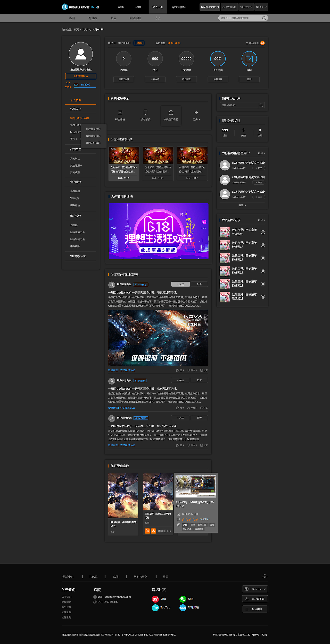Click the 会员尊享权益 button
Viewport: 330px width, 644px height.
point(81,76)
